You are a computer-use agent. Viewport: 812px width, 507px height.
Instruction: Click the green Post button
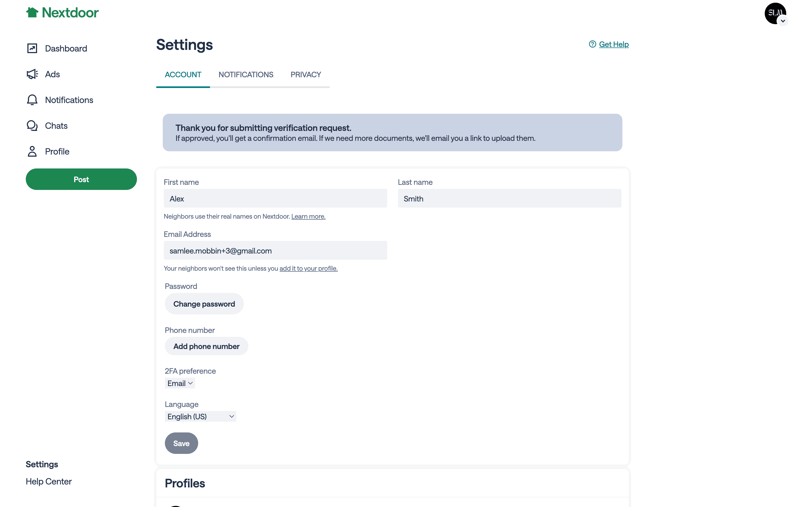pos(81,179)
